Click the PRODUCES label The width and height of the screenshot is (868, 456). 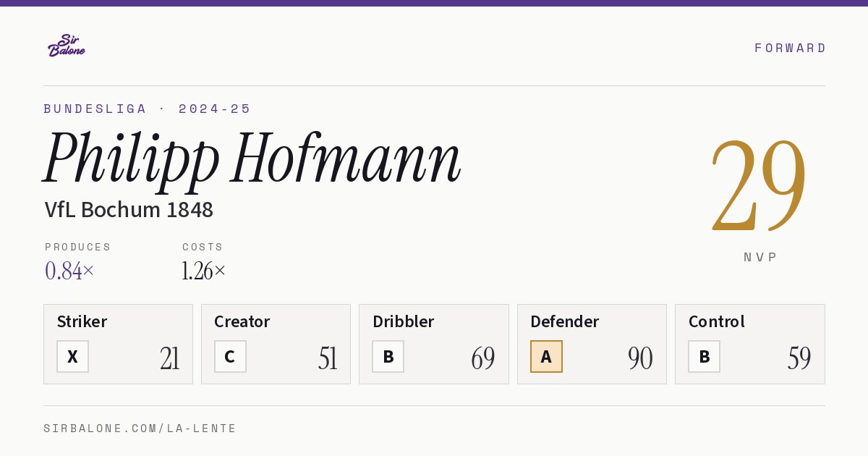[78, 247]
